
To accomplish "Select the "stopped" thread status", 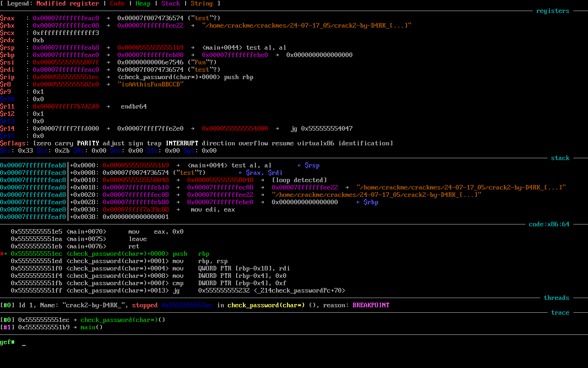I will [145, 305].
